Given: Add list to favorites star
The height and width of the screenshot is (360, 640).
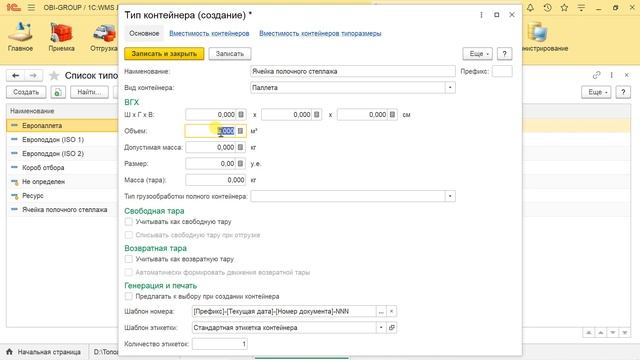Looking at the screenshot, I should coord(54,76).
